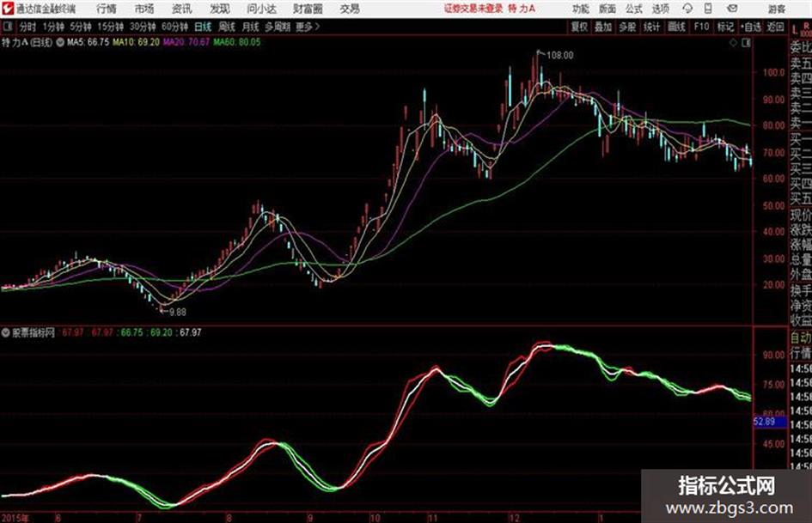This screenshot has width=812, height=523.
Task: Open the 交易 menu
Action: [x=350, y=9]
